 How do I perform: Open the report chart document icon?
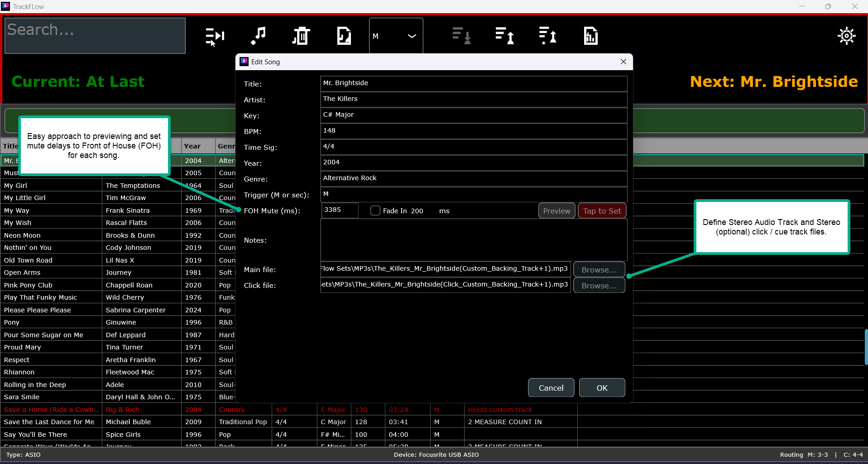pyautogui.click(x=590, y=36)
